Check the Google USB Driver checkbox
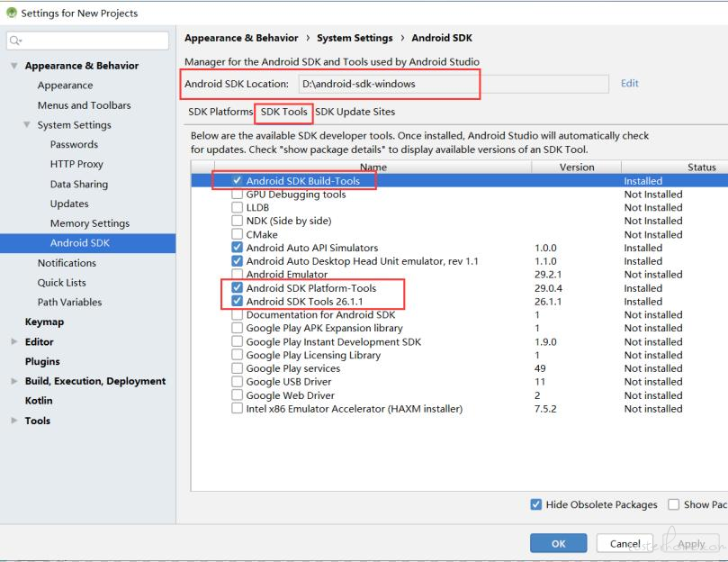The image size is (728, 562). [237, 382]
